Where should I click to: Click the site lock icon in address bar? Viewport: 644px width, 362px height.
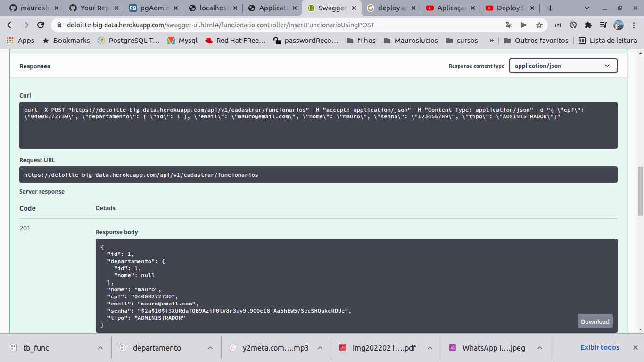59,25
